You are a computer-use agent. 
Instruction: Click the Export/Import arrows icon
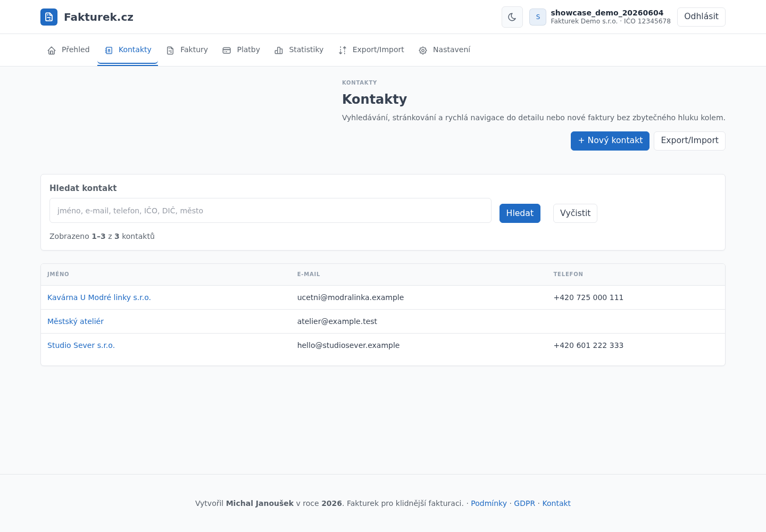(343, 51)
